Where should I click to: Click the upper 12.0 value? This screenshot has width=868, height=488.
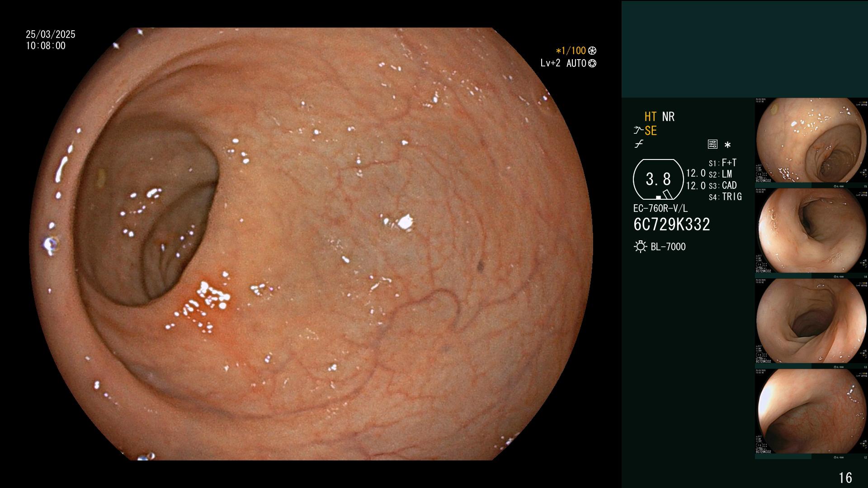[696, 173]
